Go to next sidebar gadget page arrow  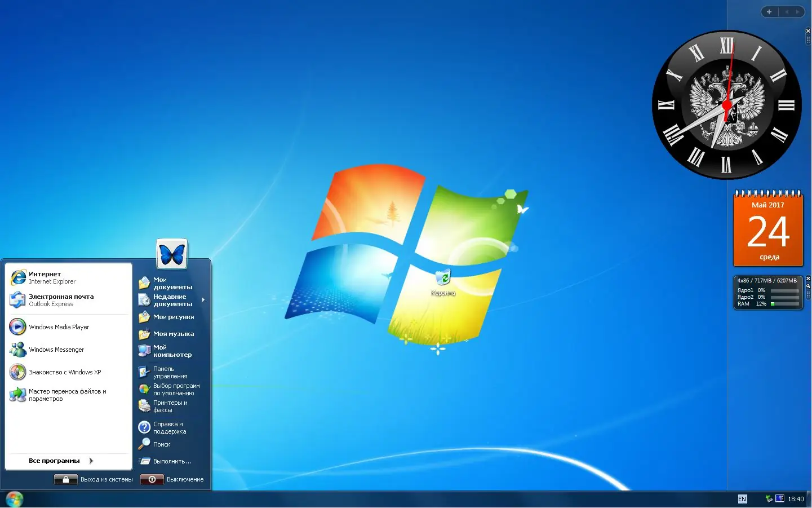tap(797, 12)
